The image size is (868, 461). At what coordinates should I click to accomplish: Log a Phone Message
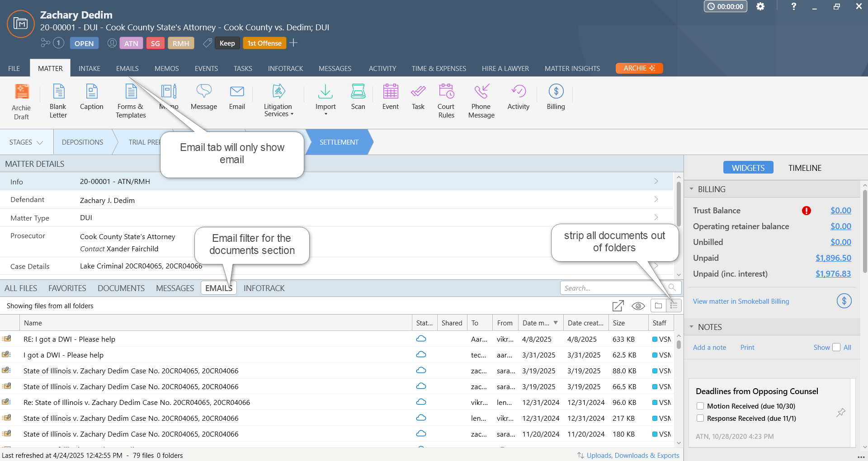(x=481, y=101)
